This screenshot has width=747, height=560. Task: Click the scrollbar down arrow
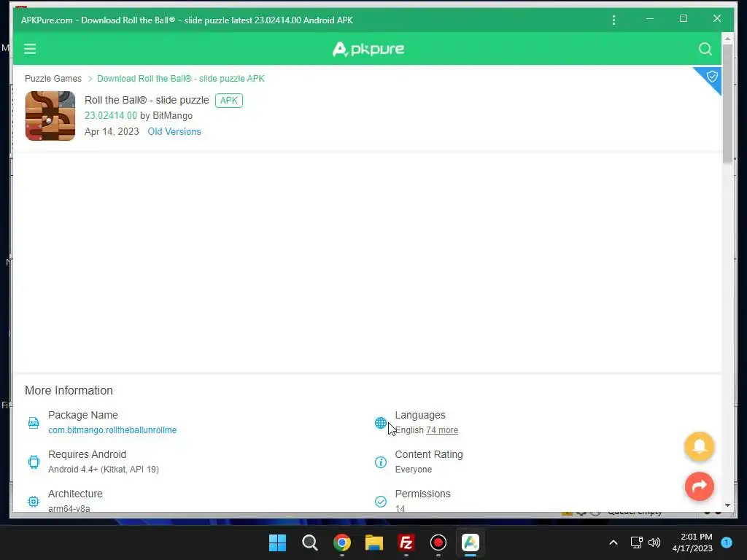pos(727,505)
